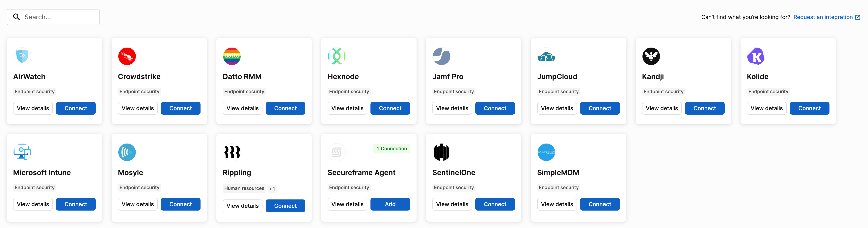The height and width of the screenshot is (228, 868).
Task: Click Endpoint security tag under SentinelOne
Action: coord(454,187)
